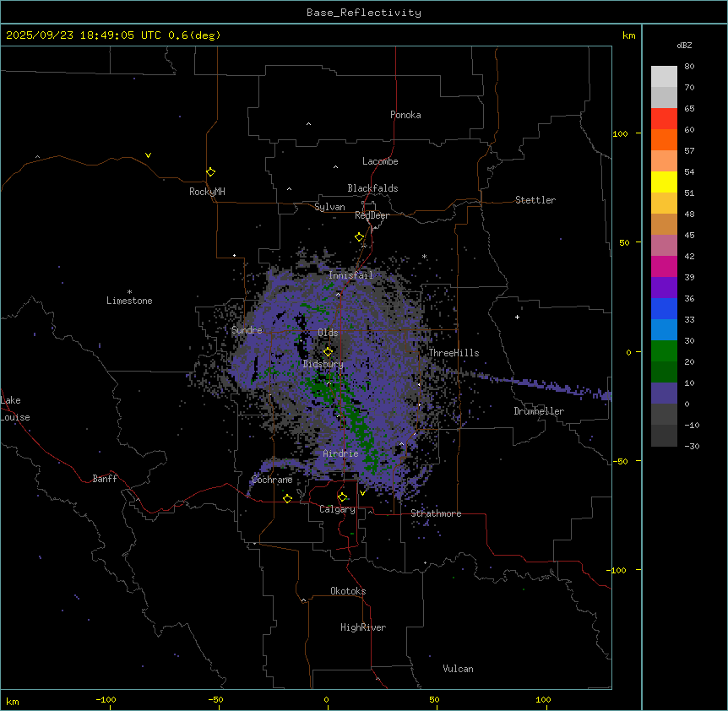728x711 pixels.
Task: Select the yellow diamond marker above Calgary label
Action: tap(342, 497)
